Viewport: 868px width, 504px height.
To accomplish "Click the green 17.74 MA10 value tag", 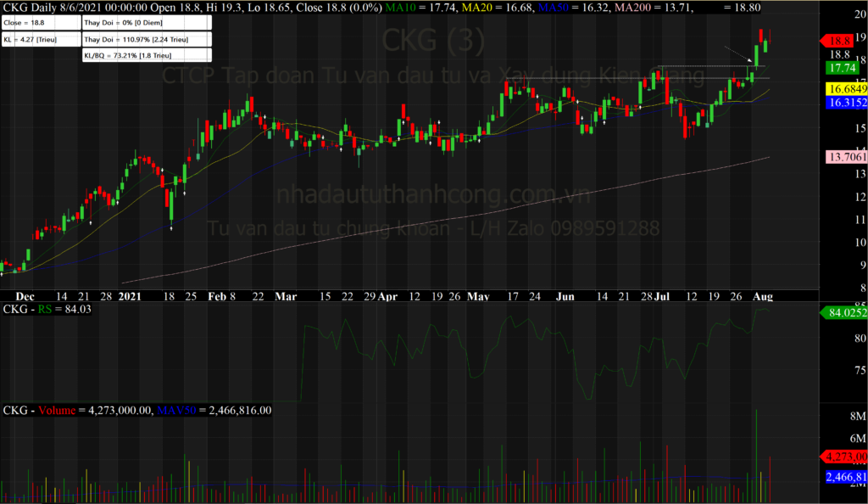I will (842, 68).
